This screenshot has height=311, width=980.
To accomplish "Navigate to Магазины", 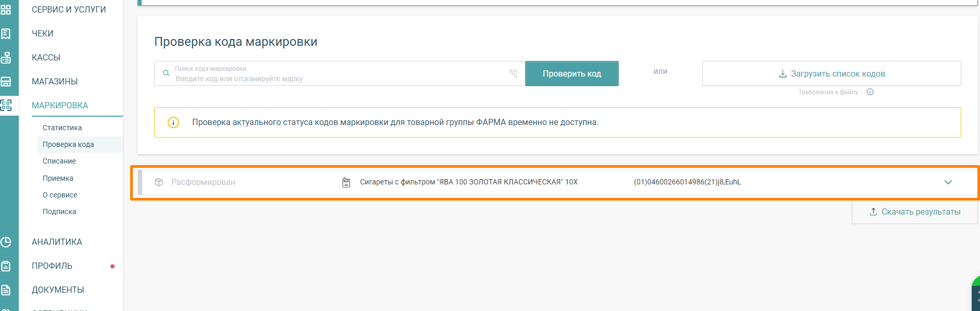I will tap(55, 81).
